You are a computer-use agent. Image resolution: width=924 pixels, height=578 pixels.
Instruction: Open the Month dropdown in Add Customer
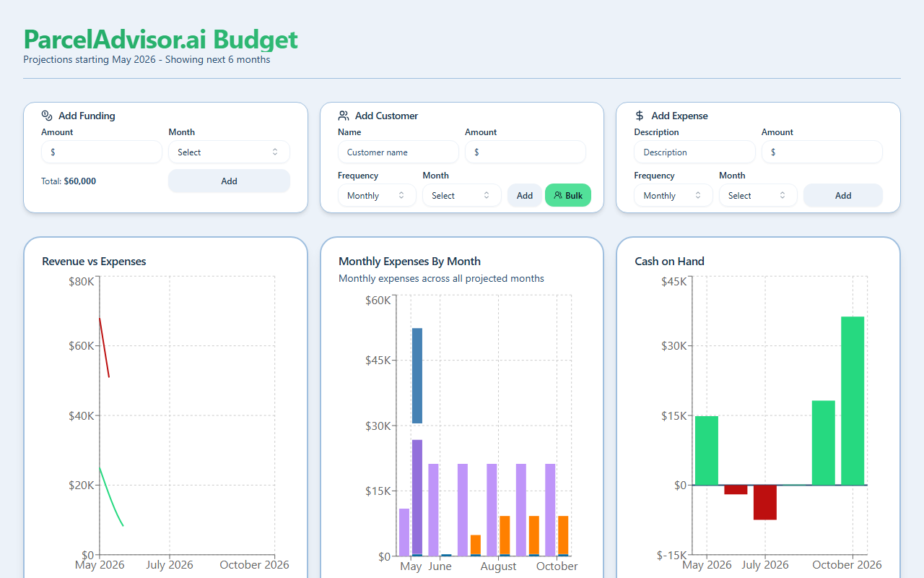coord(461,196)
